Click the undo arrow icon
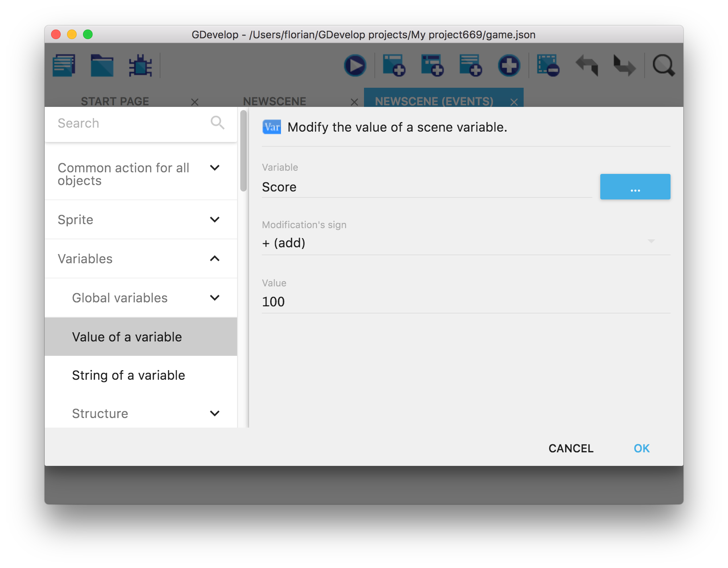 pos(586,66)
